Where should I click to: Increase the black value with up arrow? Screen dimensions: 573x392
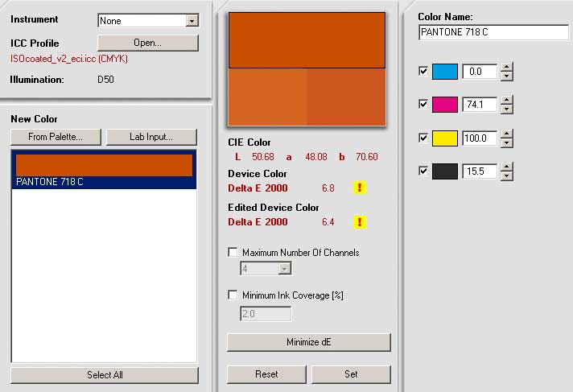(506, 167)
